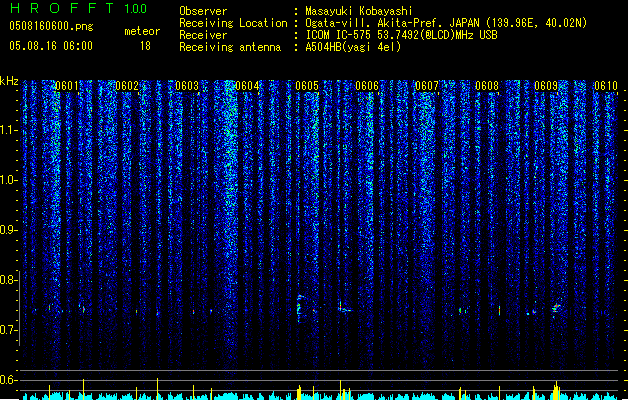This screenshot has width=629, height=400.
Task: Click the observer name Masayuki Kobayashi
Action: pyautogui.click(x=359, y=11)
